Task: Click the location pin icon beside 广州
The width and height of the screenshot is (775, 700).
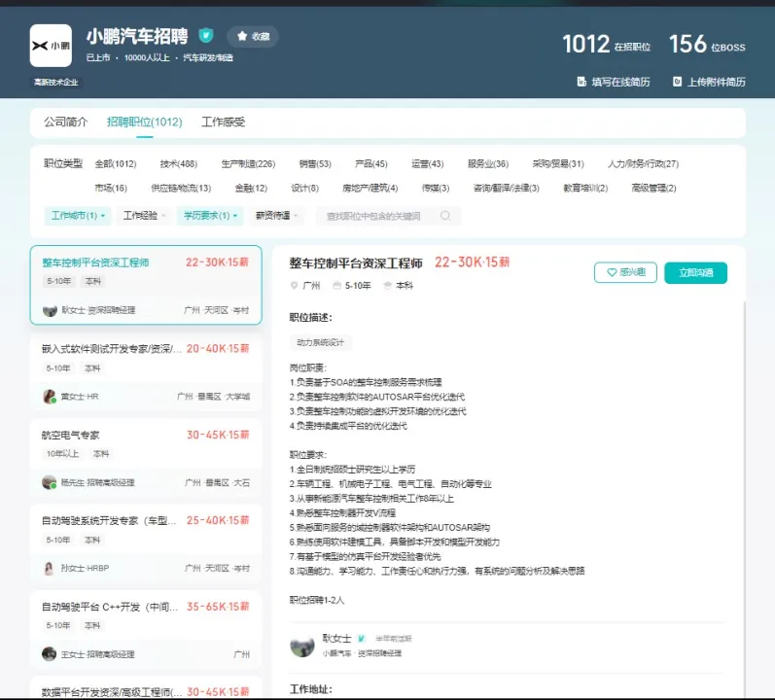Action: [295, 286]
